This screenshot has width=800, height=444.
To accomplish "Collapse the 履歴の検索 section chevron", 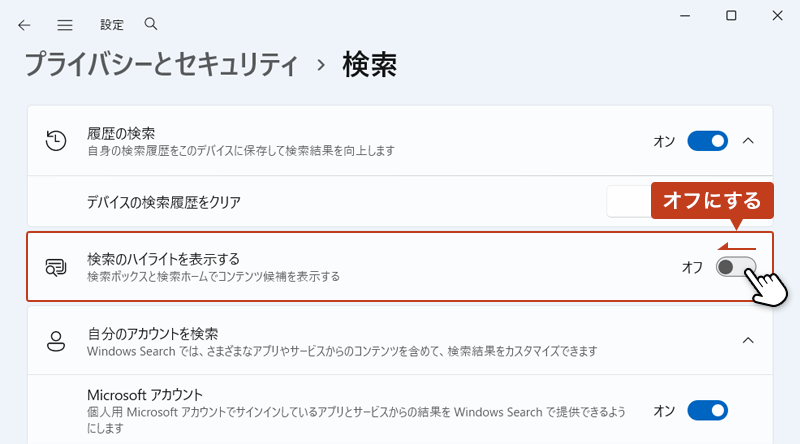I will pos(748,141).
